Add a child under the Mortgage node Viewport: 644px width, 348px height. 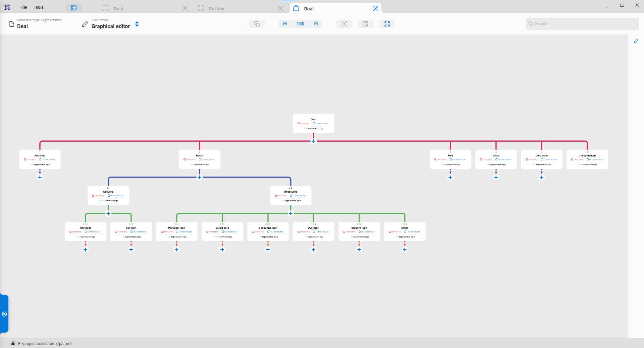(x=85, y=250)
